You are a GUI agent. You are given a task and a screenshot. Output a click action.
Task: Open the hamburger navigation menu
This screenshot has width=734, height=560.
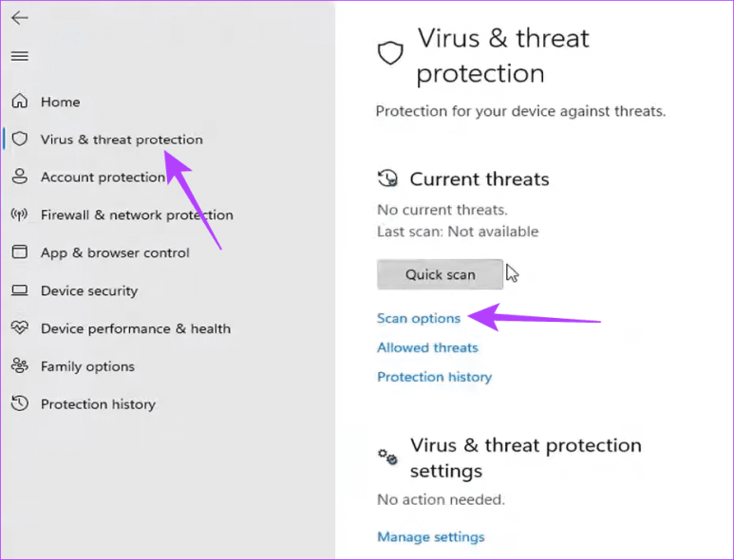(x=19, y=56)
